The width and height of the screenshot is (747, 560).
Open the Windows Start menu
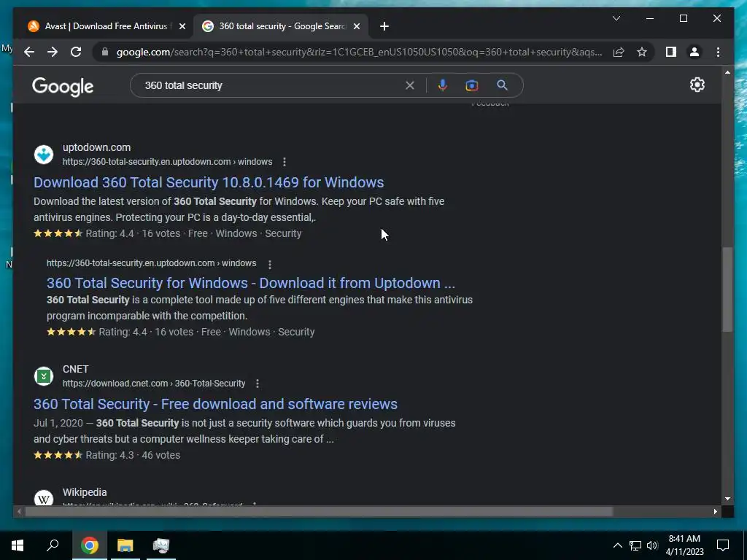coord(18,545)
